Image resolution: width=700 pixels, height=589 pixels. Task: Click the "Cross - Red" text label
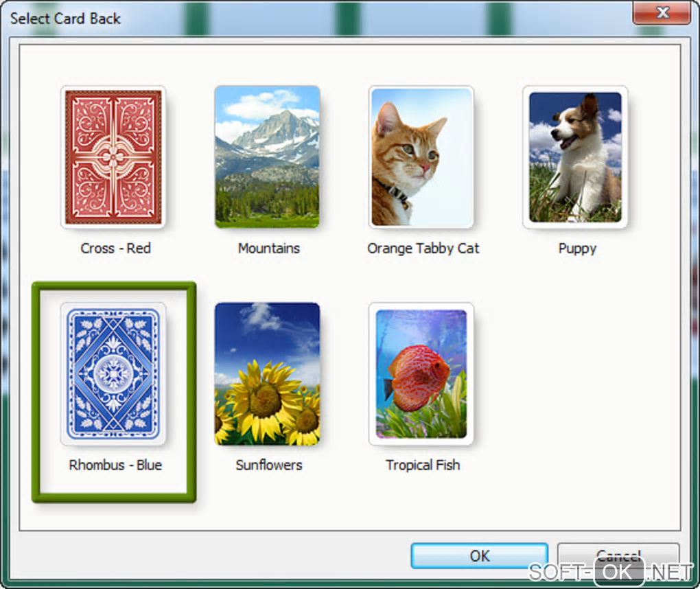click(x=115, y=249)
